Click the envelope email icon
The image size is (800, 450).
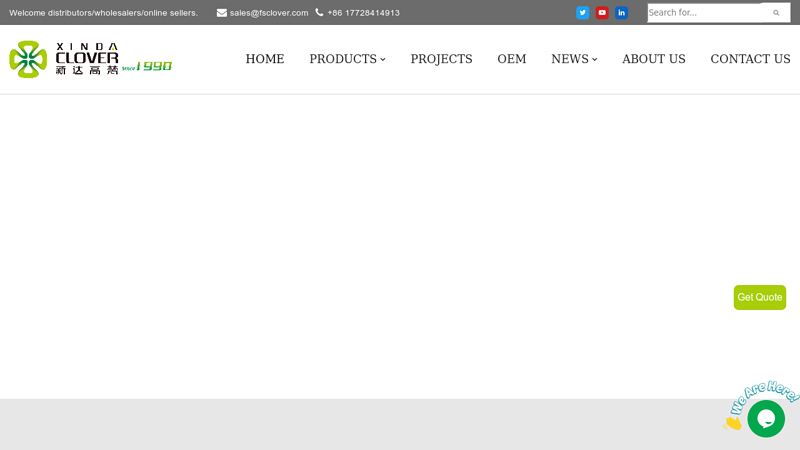pos(221,13)
